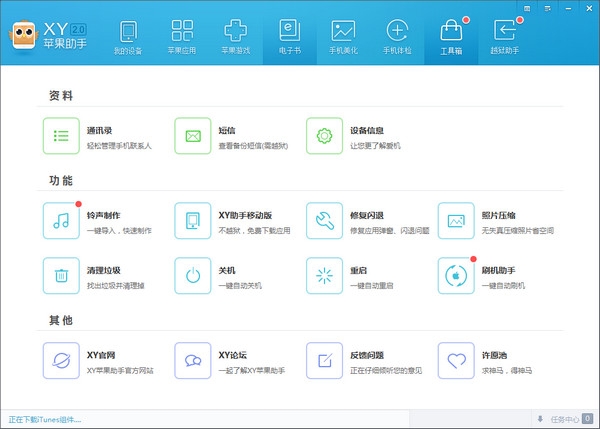Screen dimensions: 600x429
Task: Click the 清理垃圾 title text
Action: click(104, 270)
